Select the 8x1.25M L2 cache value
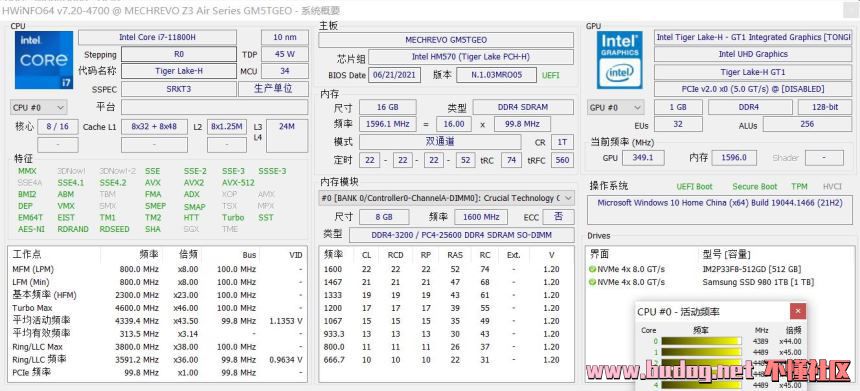860x391 pixels. point(227,127)
